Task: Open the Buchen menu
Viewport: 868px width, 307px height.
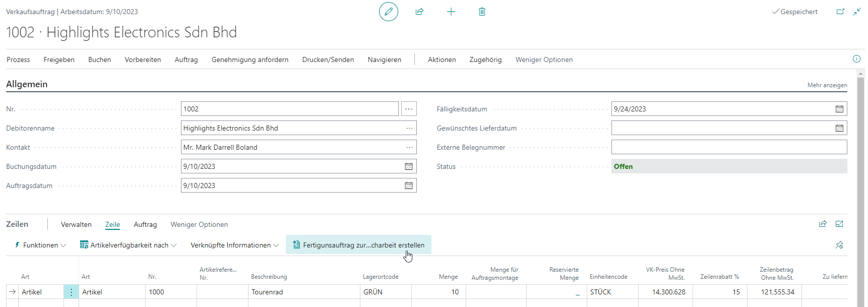Action: coord(99,59)
